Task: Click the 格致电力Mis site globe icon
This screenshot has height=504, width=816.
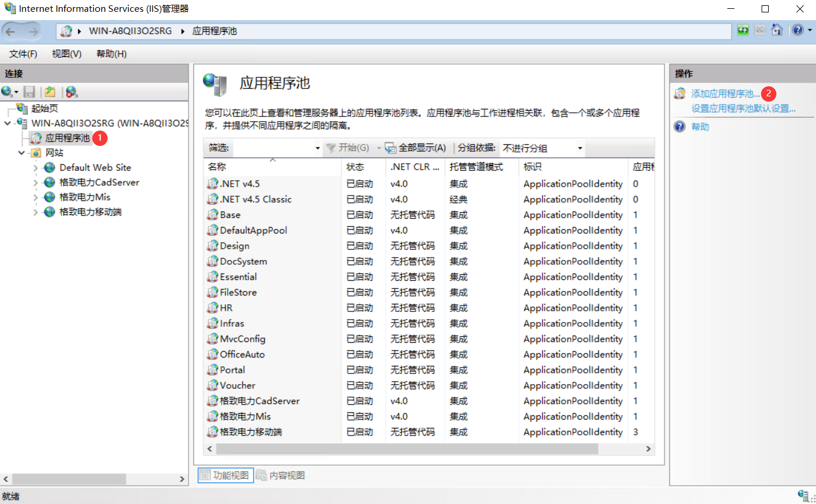Action: click(x=50, y=197)
